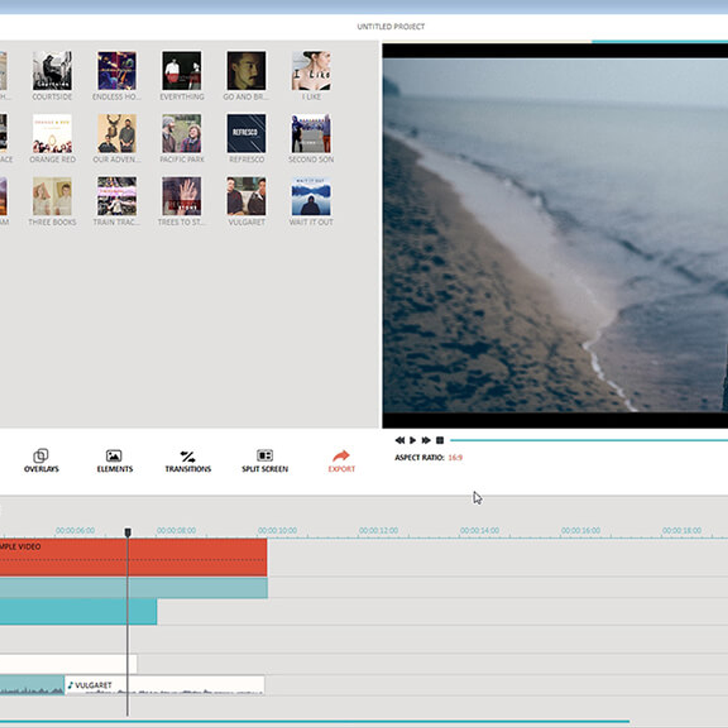Screen dimensions: 728x728
Task: Jump to 00:00:08:00 on the ruler
Action: tap(176, 531)
